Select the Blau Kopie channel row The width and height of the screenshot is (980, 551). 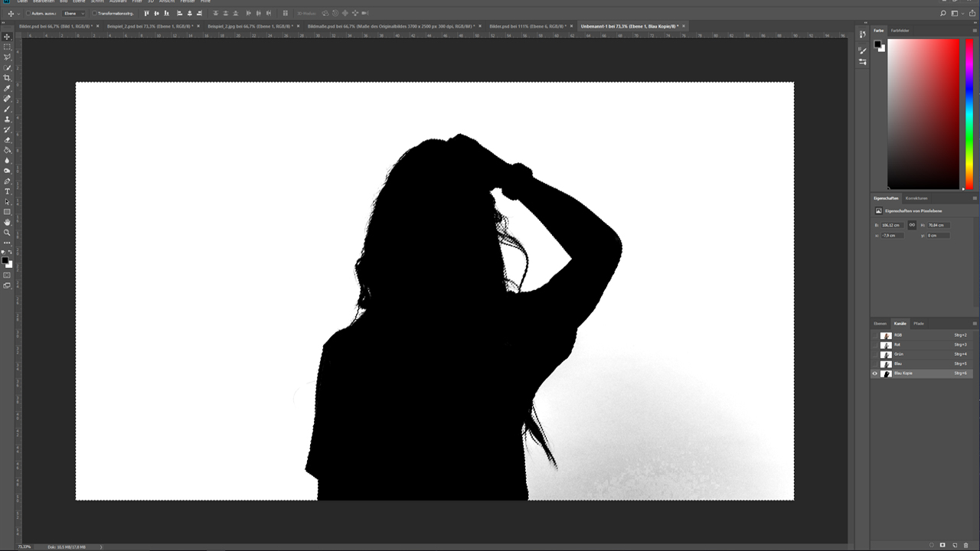(923, 373)
